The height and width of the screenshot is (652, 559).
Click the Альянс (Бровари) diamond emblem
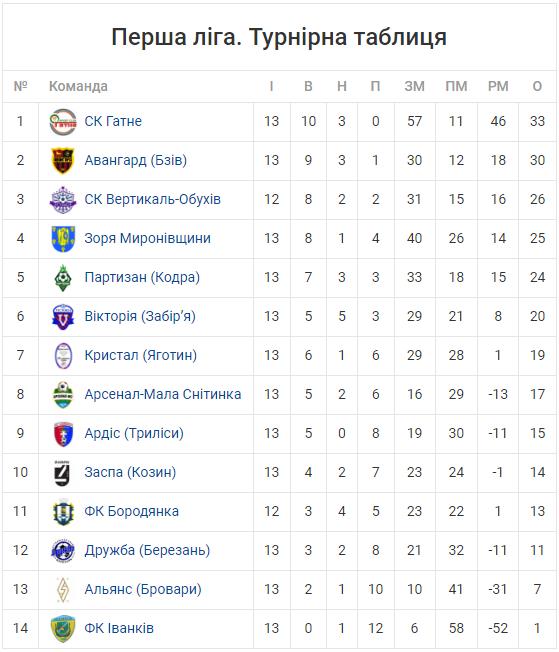point(63,590)
